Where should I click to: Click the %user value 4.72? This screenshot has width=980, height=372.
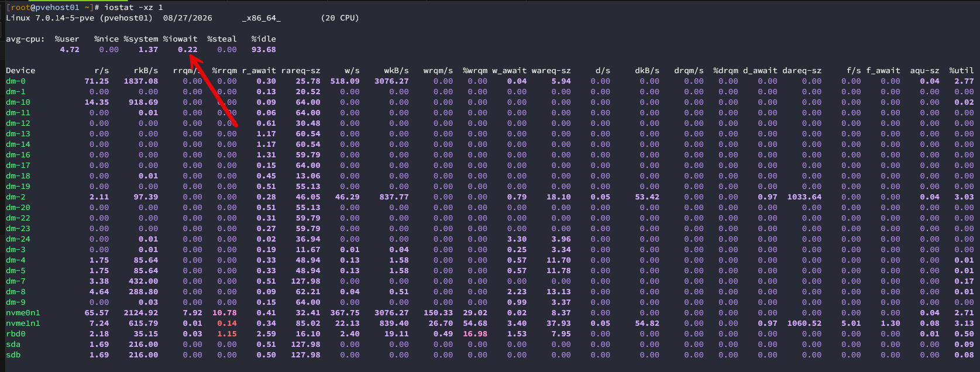coord(70,50)
